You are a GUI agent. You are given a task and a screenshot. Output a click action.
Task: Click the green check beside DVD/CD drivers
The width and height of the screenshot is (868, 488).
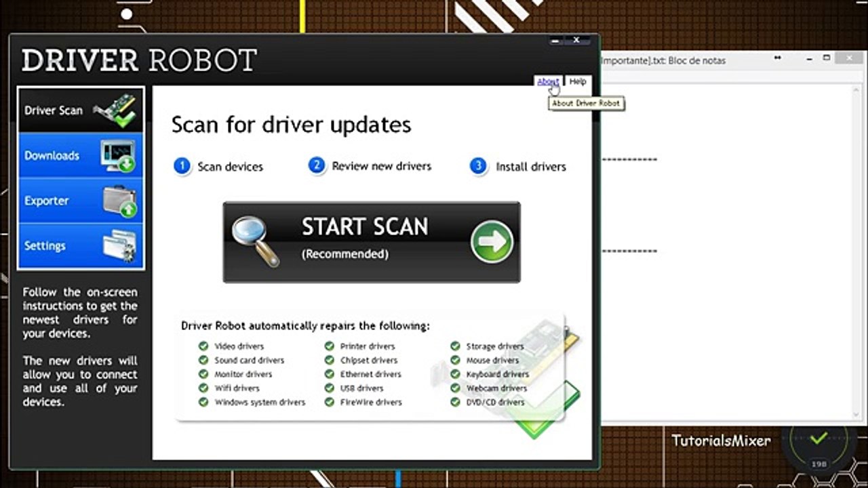pyautogui.click(x=455, y=402)
